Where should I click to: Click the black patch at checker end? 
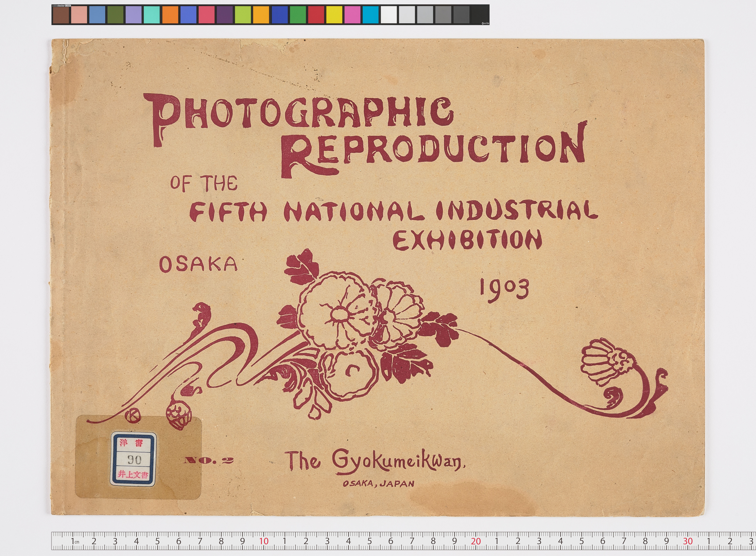(x=479, y=15)
